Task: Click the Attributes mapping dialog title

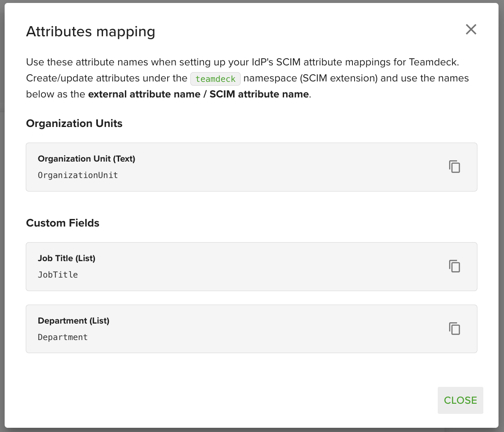Action: [x=90, y=32]
